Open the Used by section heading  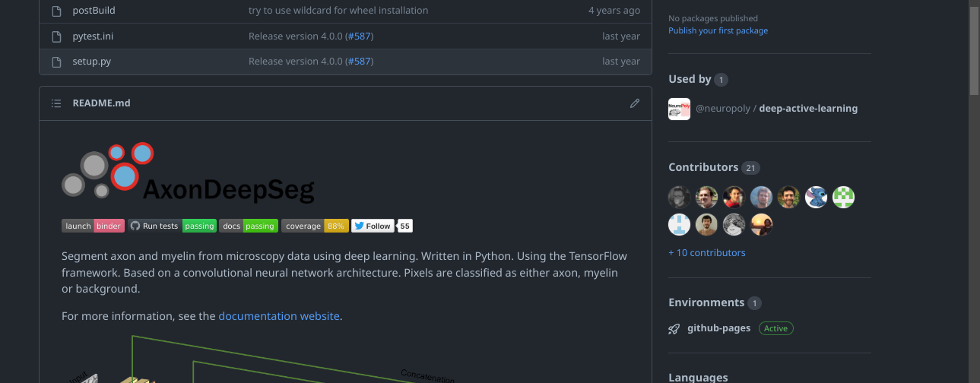tap(690, 79)
